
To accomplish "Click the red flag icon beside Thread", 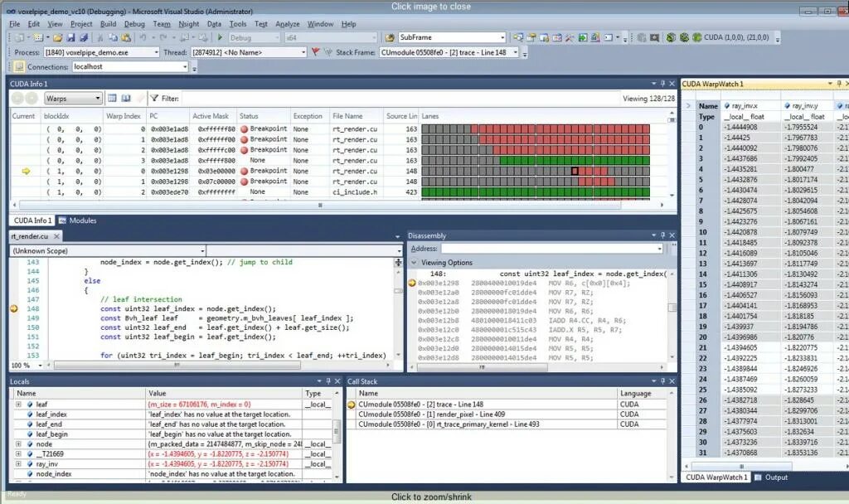I will (316, 52).
